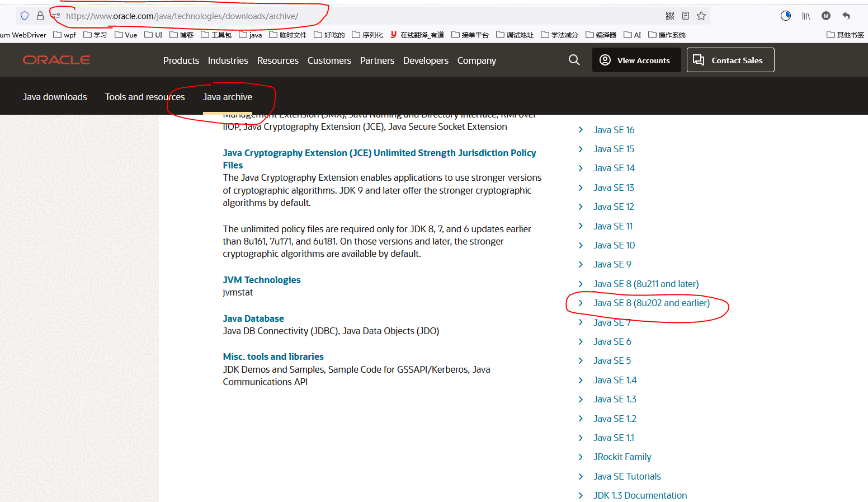Open the 接单平台 bookmark folder

tap(470, 35)
